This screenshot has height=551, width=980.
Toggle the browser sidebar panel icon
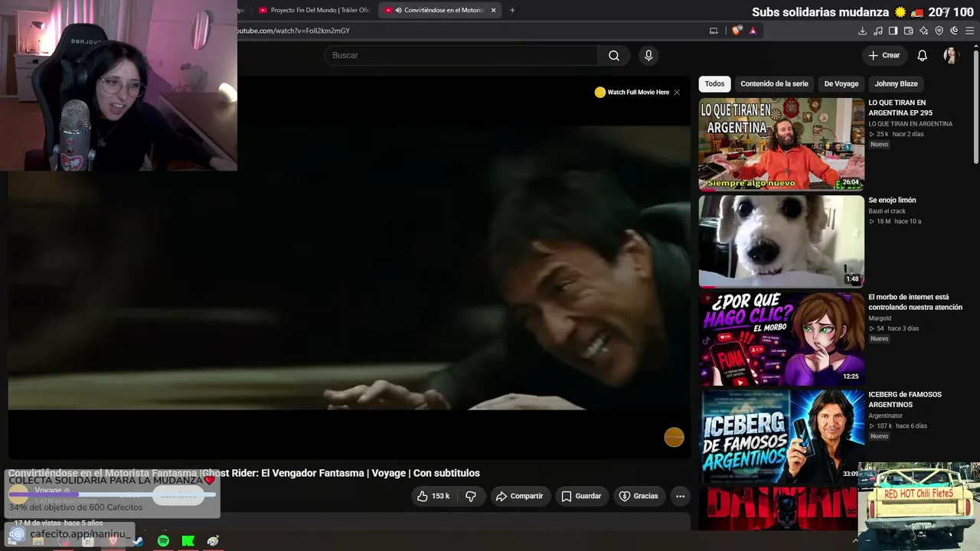[x=893, y=31]
